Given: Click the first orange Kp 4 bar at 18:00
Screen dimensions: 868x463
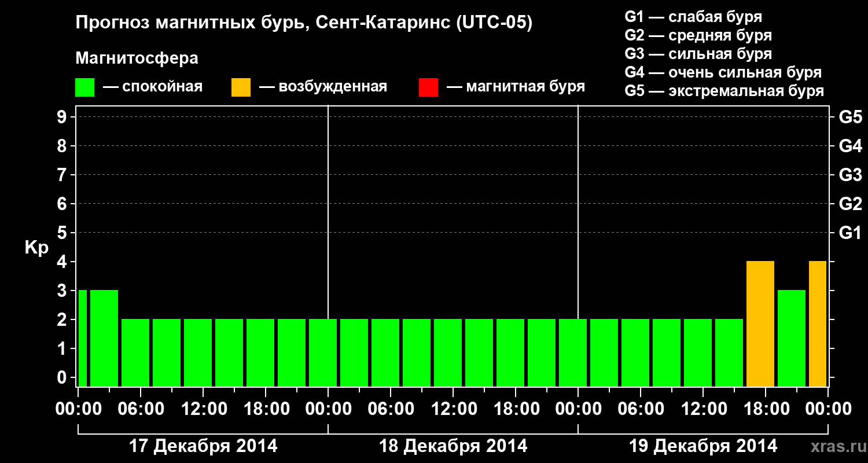Looking at the screenshot, I should pyautogui.click(x=760, y=324).
